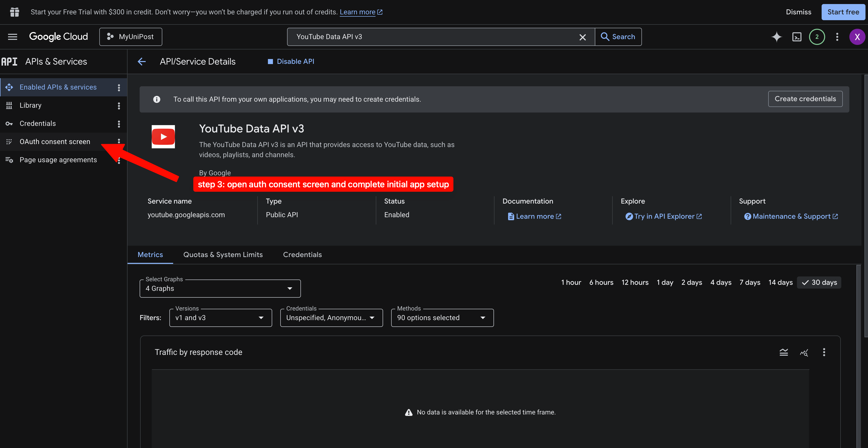The image size is (868, 448).
Task: Open Page usage agreements in sidebar
Action: point(58,160)
